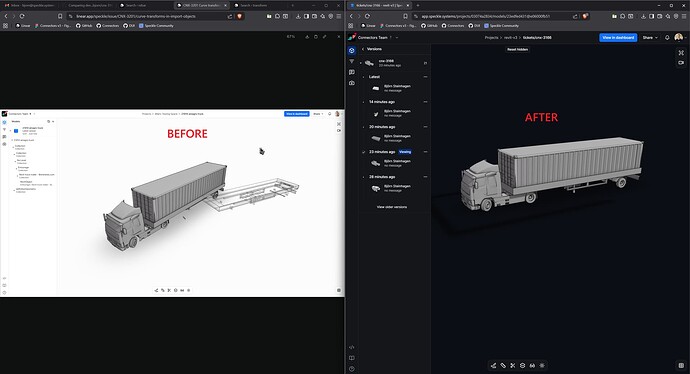Click the share icon in right browser address bar
690x374 pixels.
(x=575, y=16)
